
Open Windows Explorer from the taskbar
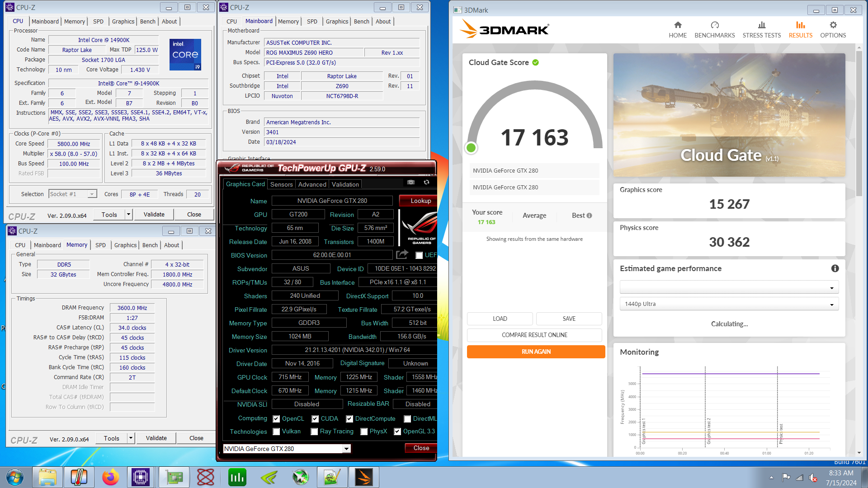tap(47, 477)
